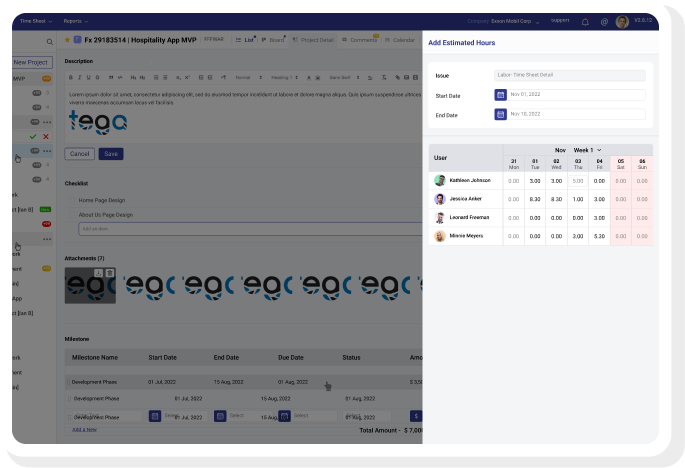The height and width of the screenshot is (468, 685).
Task: Open the Exxon Mobil Corp company dropdown
Action: click(515, 21)
